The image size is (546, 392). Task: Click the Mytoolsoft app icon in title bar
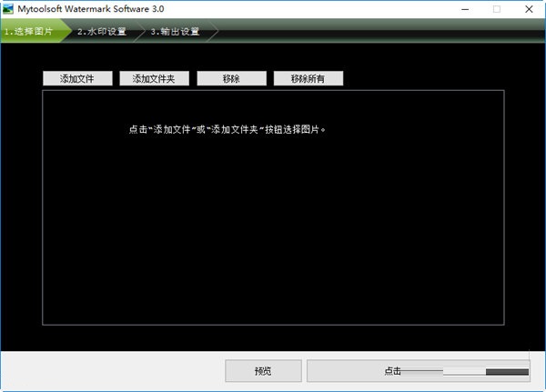point(7,9)
